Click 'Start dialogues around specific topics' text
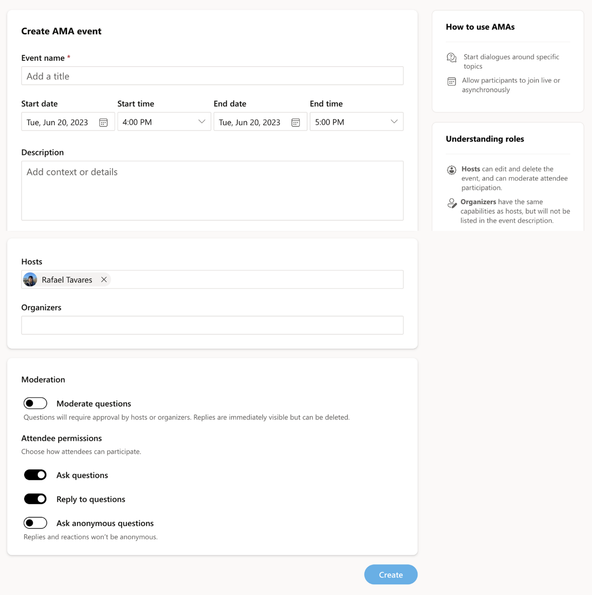The width and height of the screenshot is (592, 595). pos(511,61)
